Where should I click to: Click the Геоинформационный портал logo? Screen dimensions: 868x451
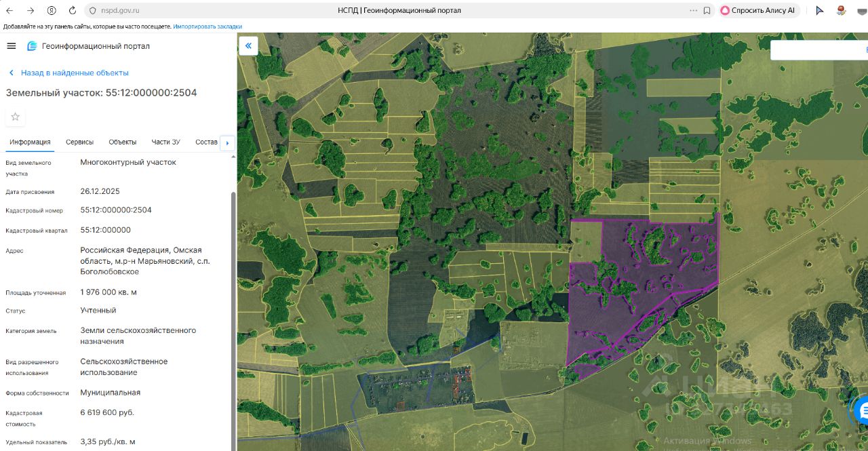point(88,46)
